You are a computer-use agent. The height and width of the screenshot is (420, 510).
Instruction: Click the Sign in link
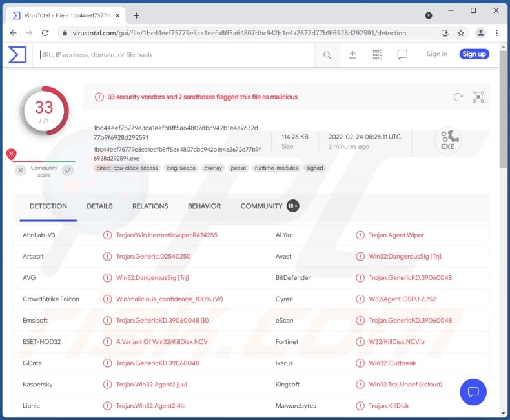(437, 54)
